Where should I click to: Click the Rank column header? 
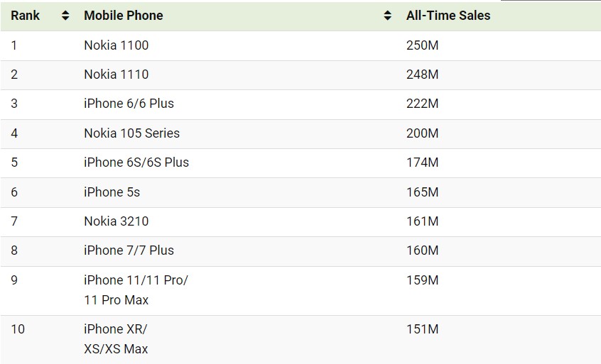coord(25,16)
